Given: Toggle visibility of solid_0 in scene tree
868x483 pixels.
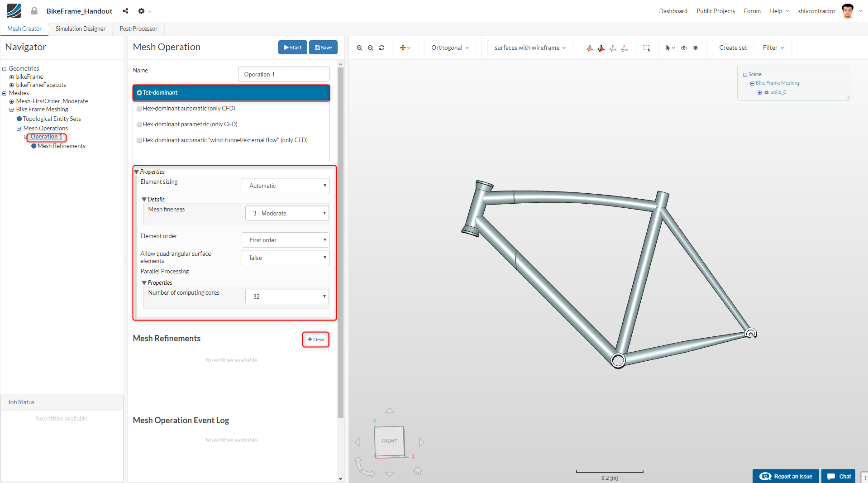Looking at the screenshot, I should (767, 92).
